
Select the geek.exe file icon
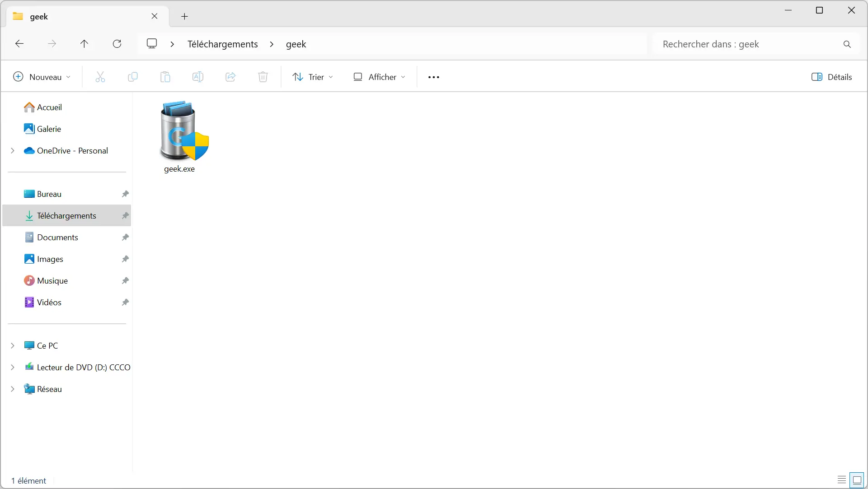coord(184,131)
